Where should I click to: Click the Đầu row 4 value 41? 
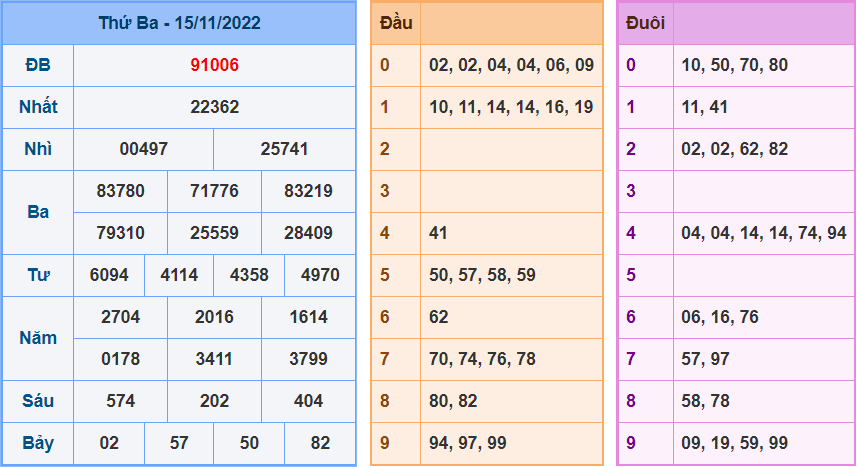click(x=438, y=233)
